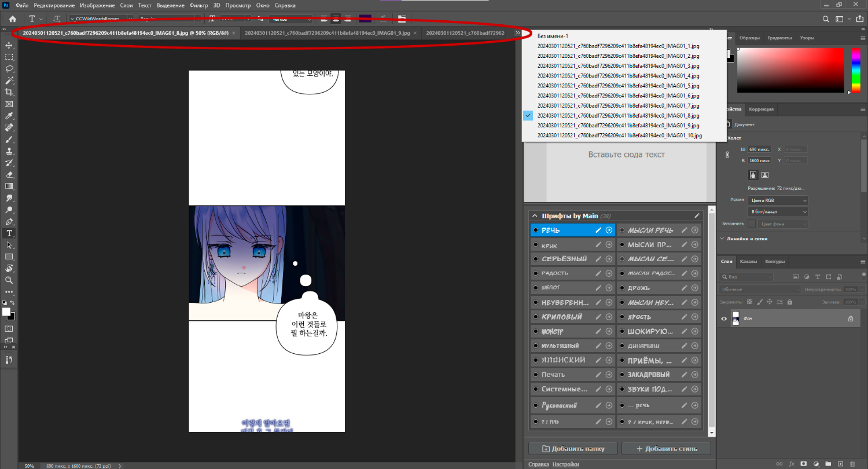Viewport: 868px width, 469px height.
Task: Click the add layer mask icon
Action: point(804,464)
